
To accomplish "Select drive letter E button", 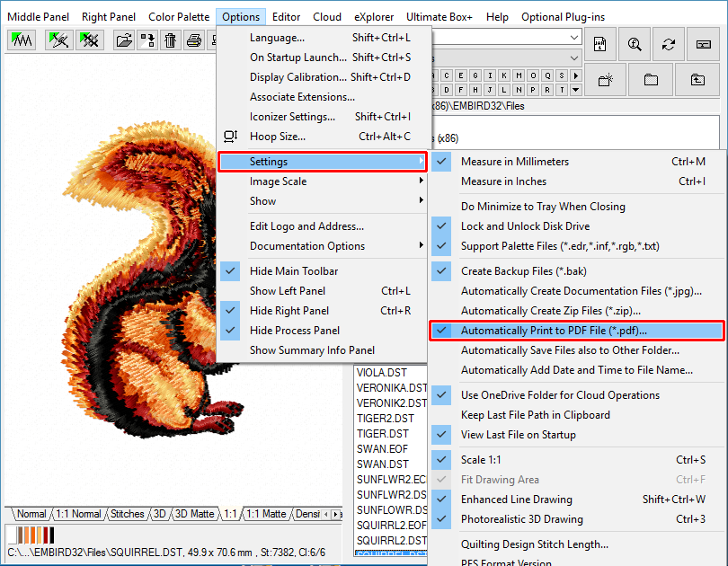I will point(461,75).
